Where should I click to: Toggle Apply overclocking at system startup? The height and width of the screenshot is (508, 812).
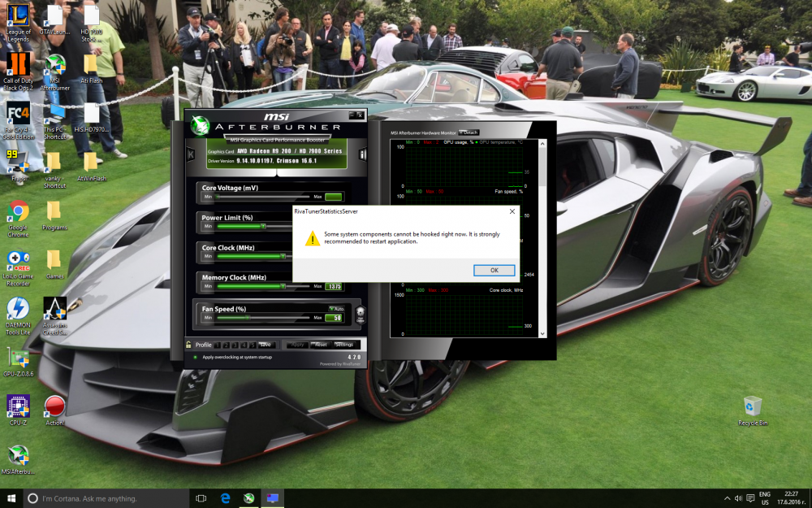(195, 357)
